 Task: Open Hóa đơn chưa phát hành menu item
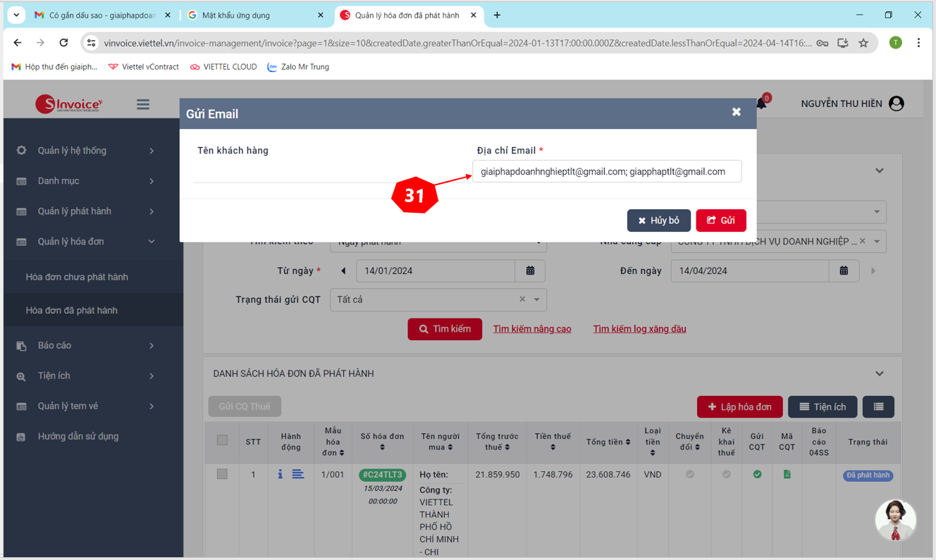77,277
